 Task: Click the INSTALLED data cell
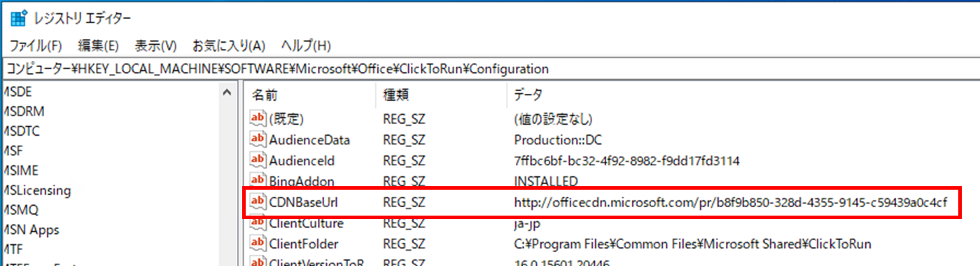(546, 181)
